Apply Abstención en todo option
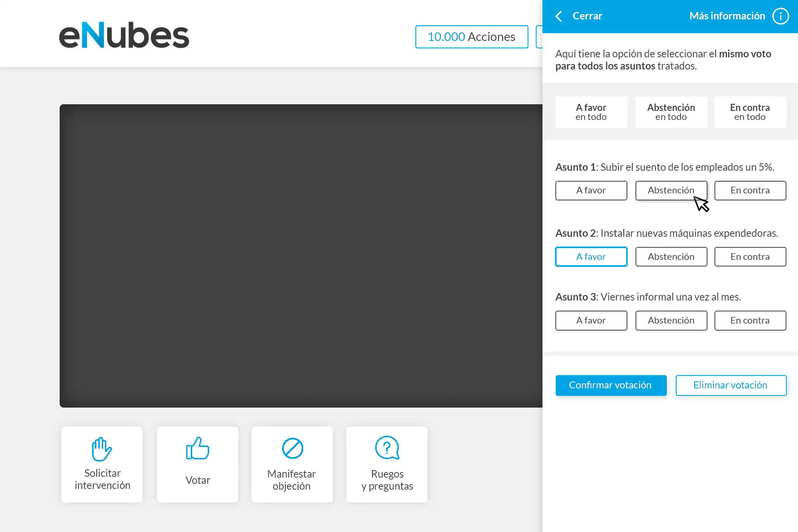The image size is (798, 532). click(x=671, y=112)
